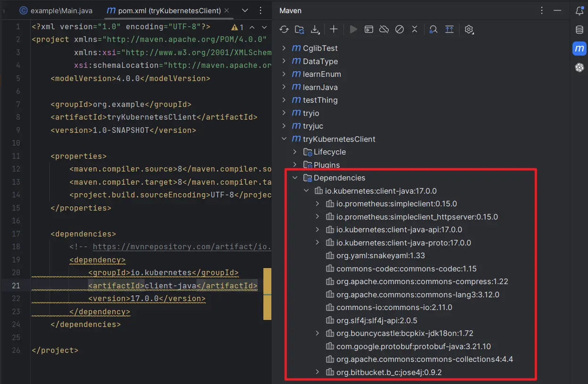The width and height of the screenshot is (588, 384).
Task: Click the Run Maven Build play icon
Action: 353,29
